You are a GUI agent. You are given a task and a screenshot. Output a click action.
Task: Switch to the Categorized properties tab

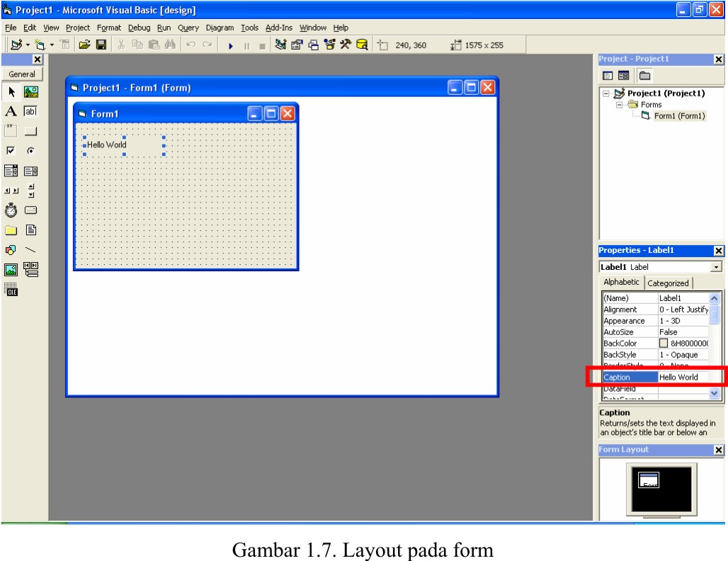(669, 282)
